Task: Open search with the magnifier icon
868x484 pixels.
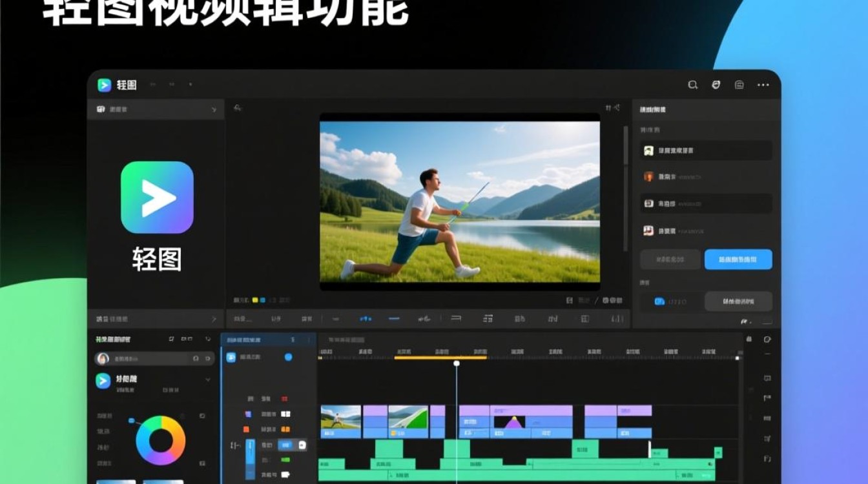Action: tap(693, 85)
